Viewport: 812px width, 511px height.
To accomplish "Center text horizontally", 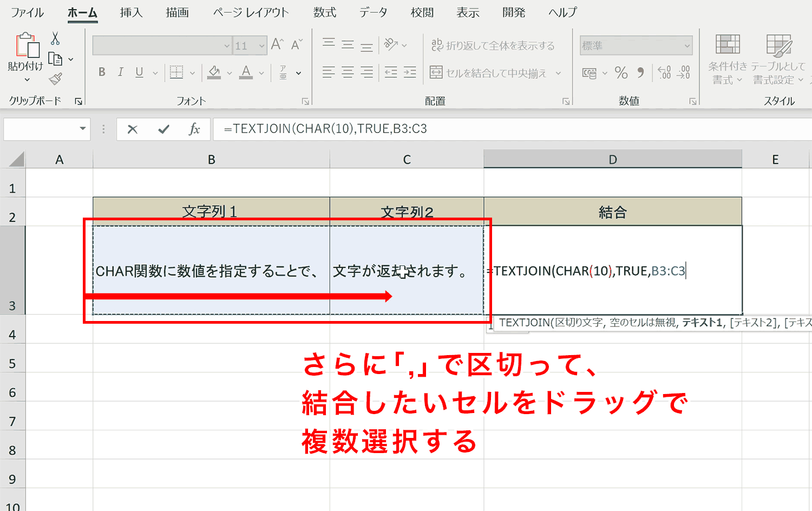I will tap(348, 72).
